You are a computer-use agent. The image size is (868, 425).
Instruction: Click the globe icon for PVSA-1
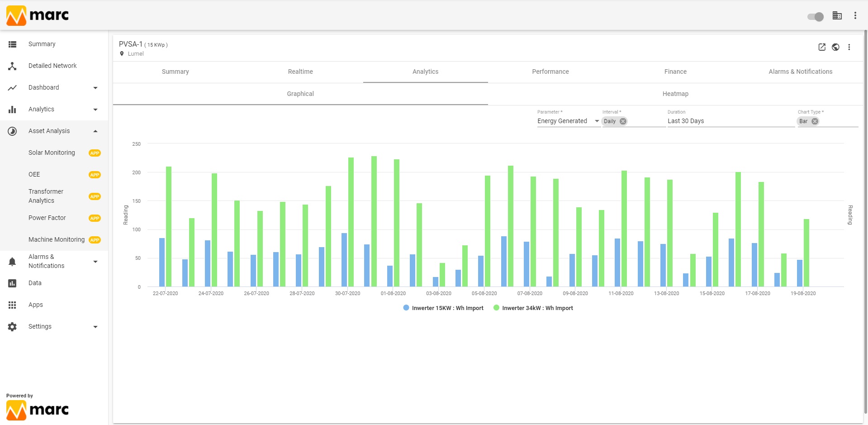[835, 47]
